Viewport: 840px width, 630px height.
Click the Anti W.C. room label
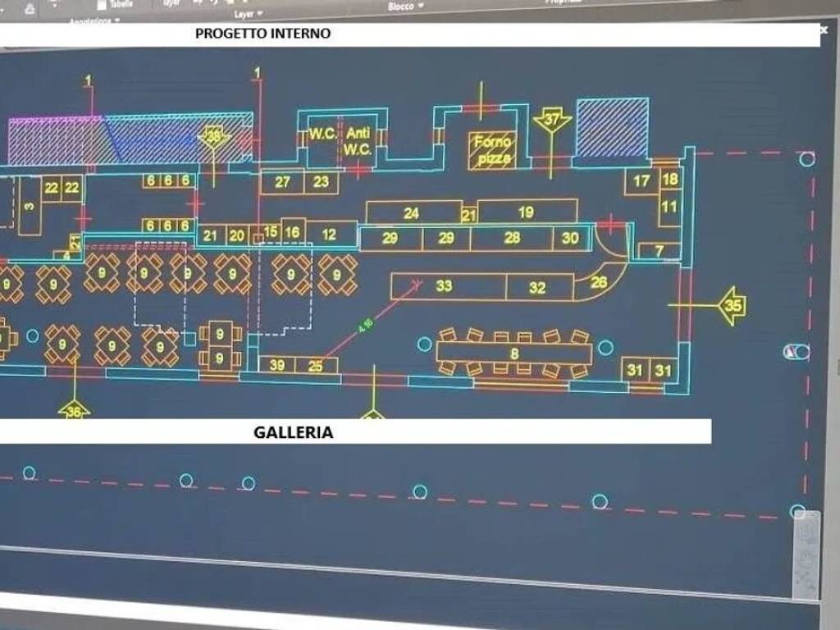(358, 140)
